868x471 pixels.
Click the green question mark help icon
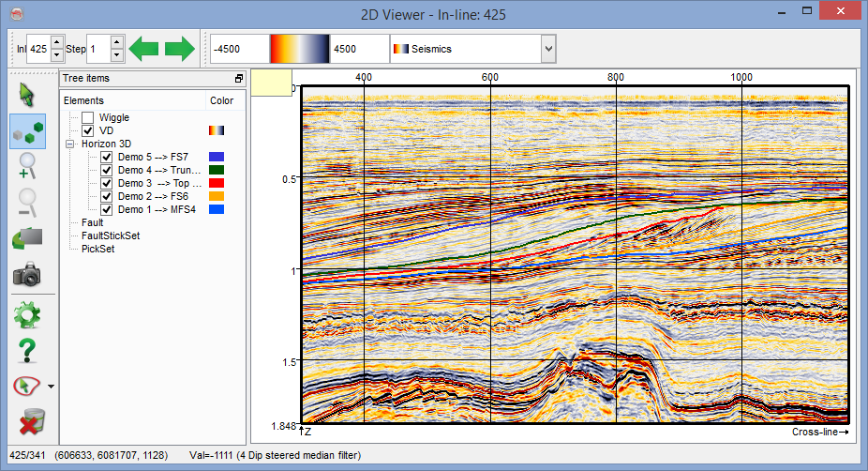[27, 350]
